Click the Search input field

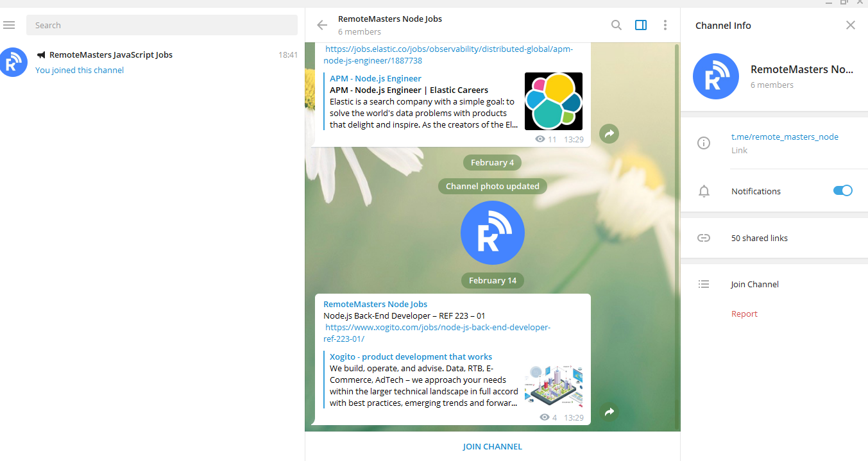pos(162,25)
